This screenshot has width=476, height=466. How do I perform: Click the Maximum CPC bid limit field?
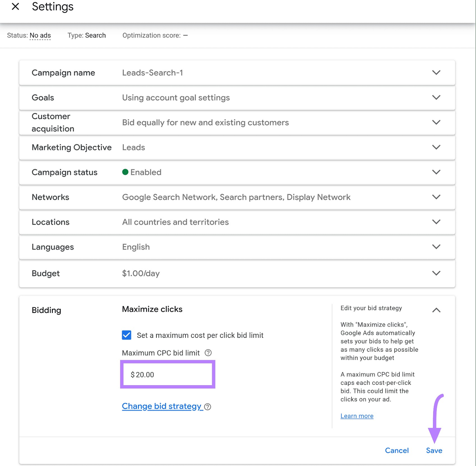[x=167, y=375]
